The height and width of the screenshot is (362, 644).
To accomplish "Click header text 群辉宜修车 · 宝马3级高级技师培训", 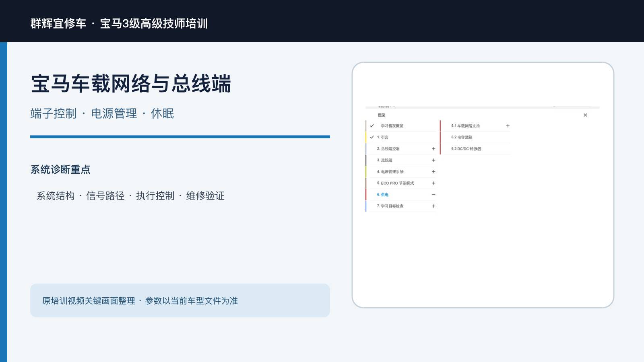I will (x=119, y=23).
